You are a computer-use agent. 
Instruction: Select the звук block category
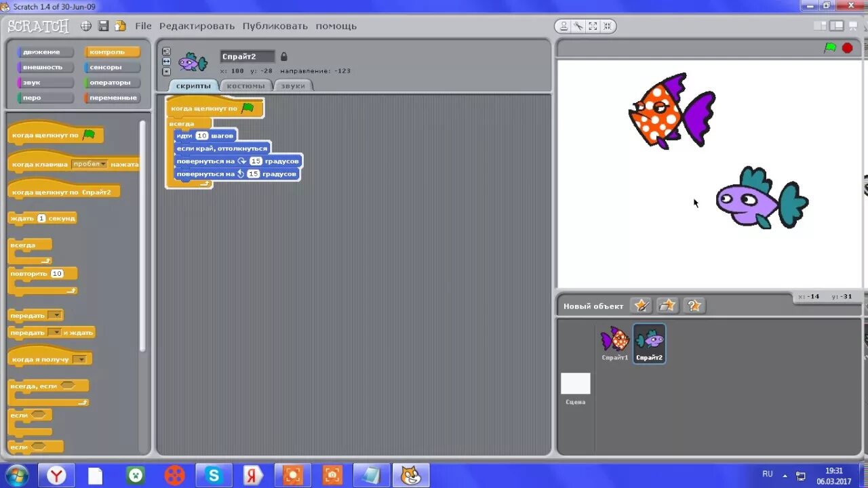pyautogui.click(x=45, y=83)
